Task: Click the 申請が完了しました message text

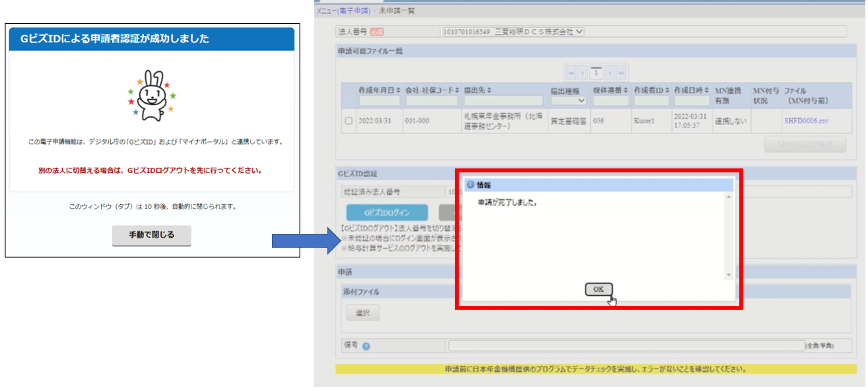Action: click(507, 203)
